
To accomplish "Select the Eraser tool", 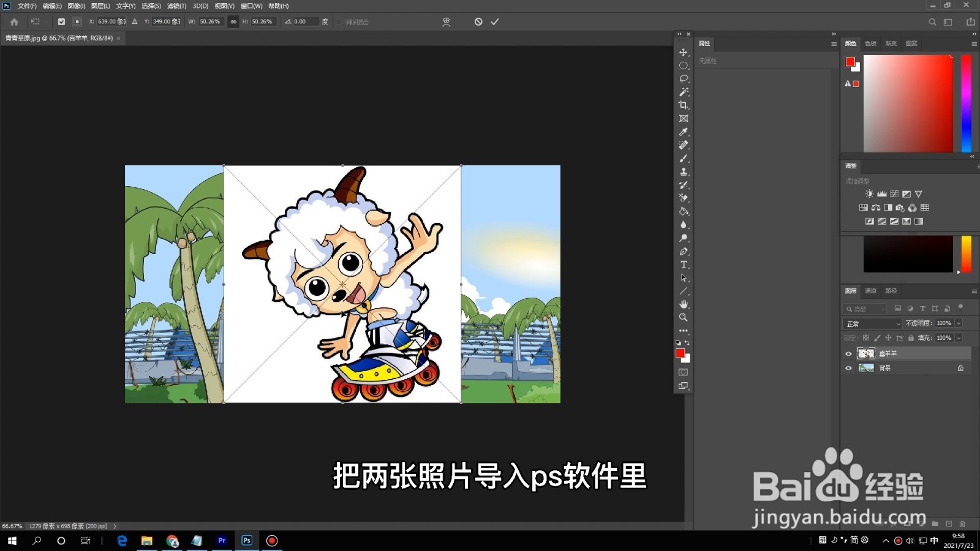I will click(684, 198).
